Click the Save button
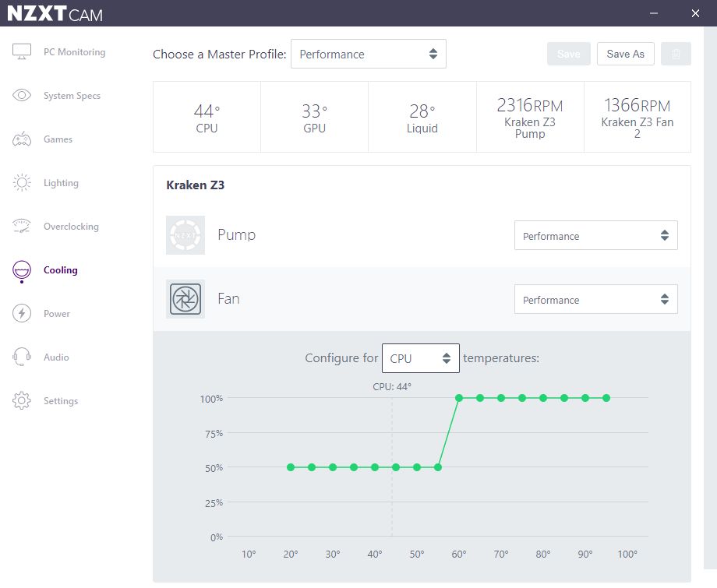Screen dimensions: 717x588 (x=569, y=54)
